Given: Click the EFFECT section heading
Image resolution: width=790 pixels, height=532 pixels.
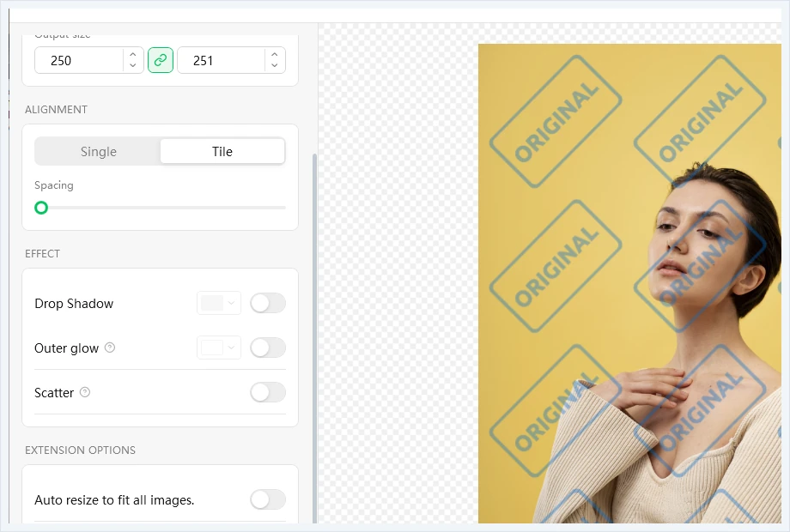Looking at the screenshot, I should click(42, 254).
